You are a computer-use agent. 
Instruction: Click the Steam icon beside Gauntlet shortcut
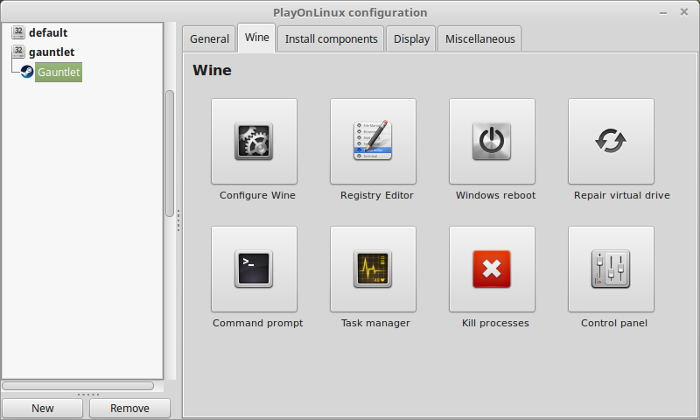coord(27,72)
